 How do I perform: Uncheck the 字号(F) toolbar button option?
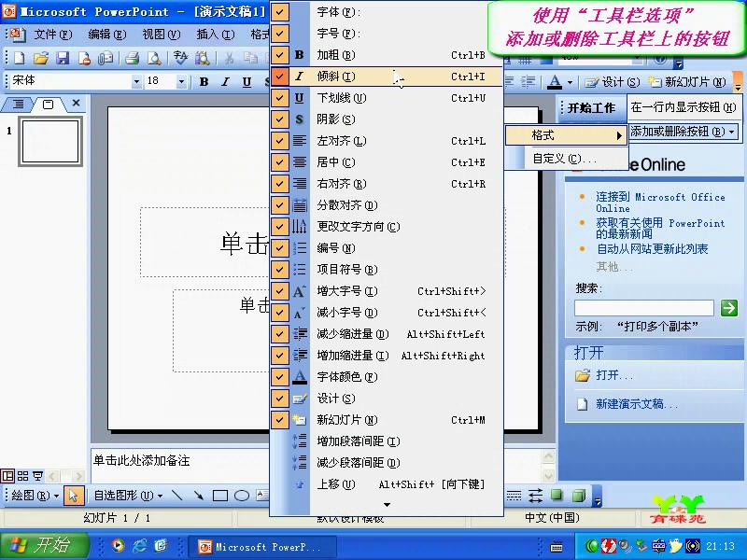tap(279, 34)
